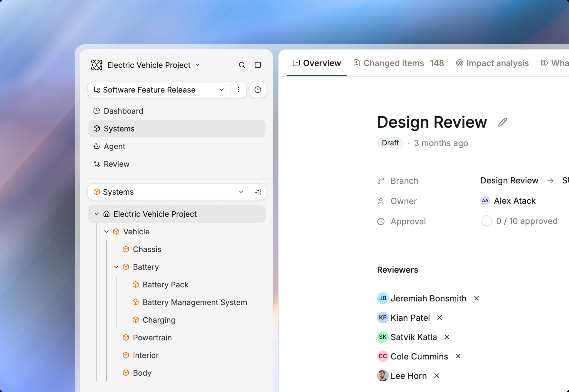Click the search magnifier icon in sidebar
Image resolution: width=569 pixels, height=392 pixels.
click(242, 65)
